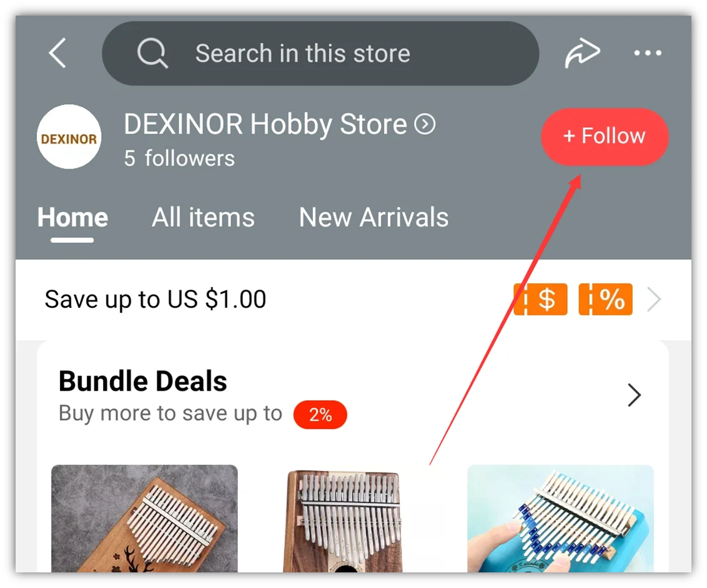
Task: Open the All items tab
Action: tap(203, 218)
